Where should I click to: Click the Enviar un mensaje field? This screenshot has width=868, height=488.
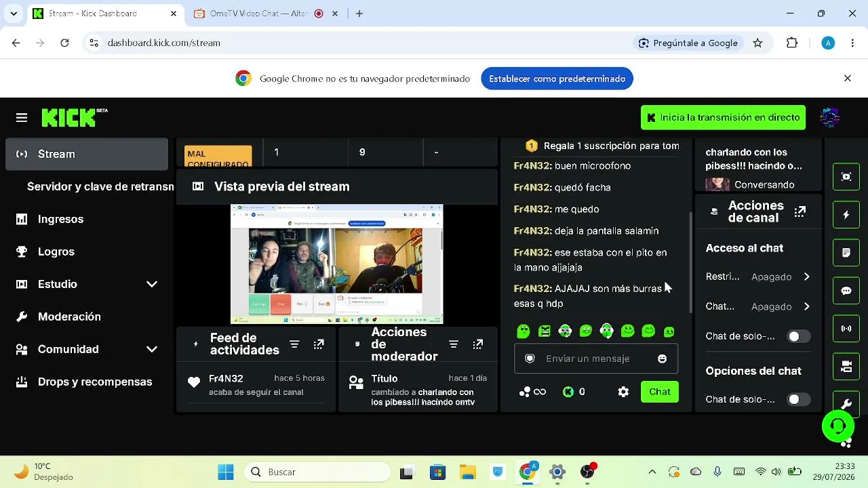pyautogui.click(x=596, y=359)
